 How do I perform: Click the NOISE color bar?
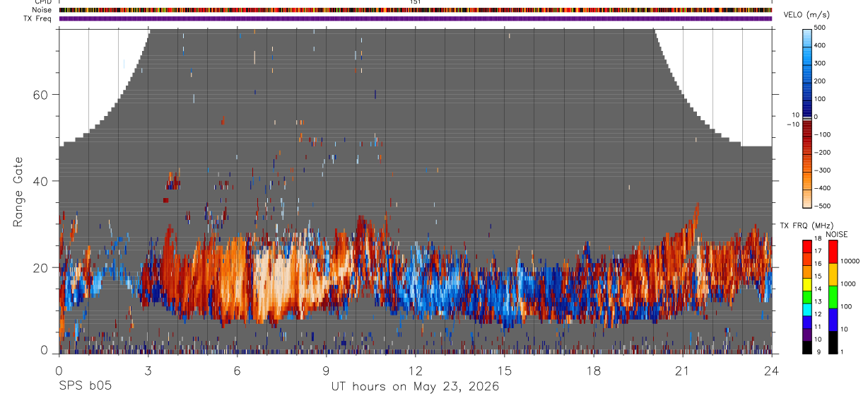coord(833,297)
